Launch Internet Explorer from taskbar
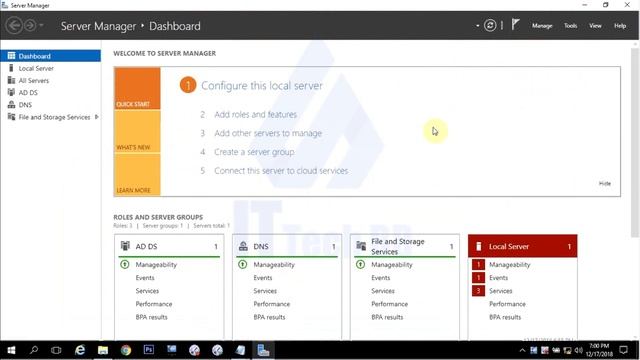 80,350
